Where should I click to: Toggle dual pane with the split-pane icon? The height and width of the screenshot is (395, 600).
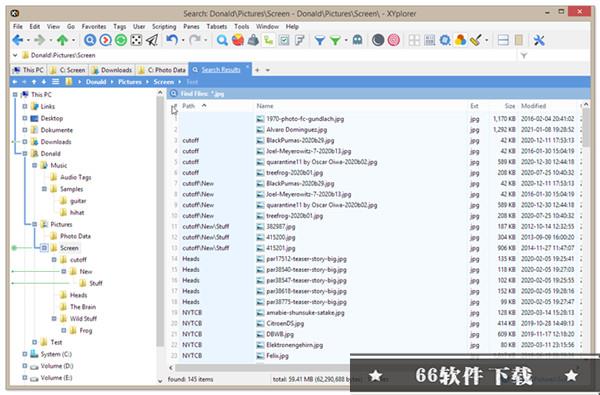pos(503,40)
